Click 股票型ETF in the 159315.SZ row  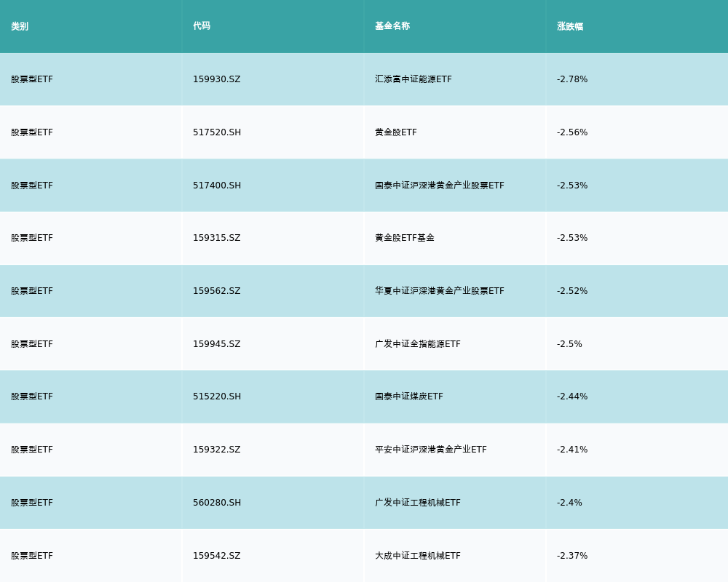(32, 238)
